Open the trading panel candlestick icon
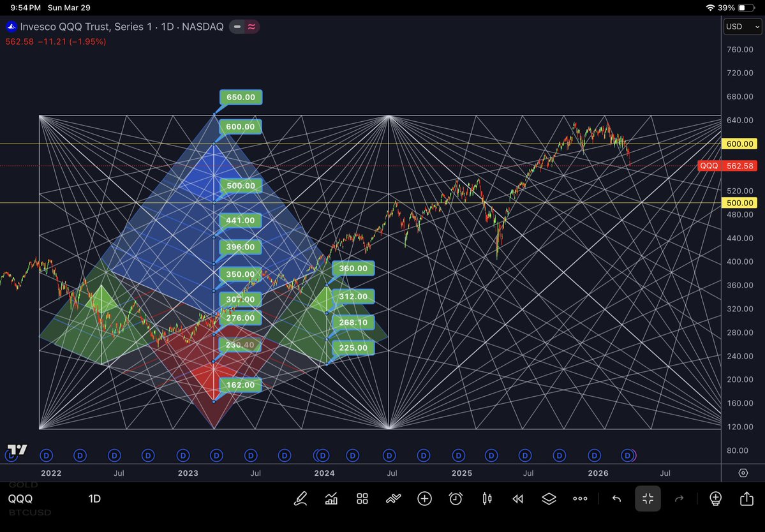Screen dimensions: 765x532 (x=487, y=499)
